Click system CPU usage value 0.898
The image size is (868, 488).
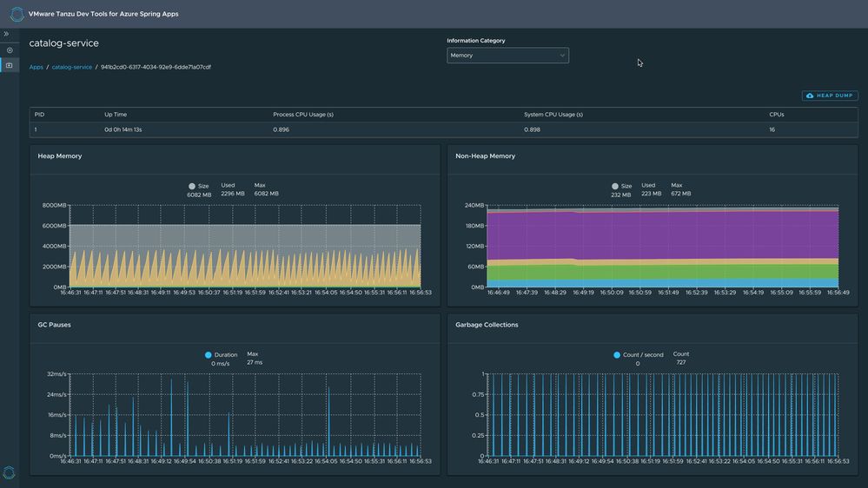point(532,129)
